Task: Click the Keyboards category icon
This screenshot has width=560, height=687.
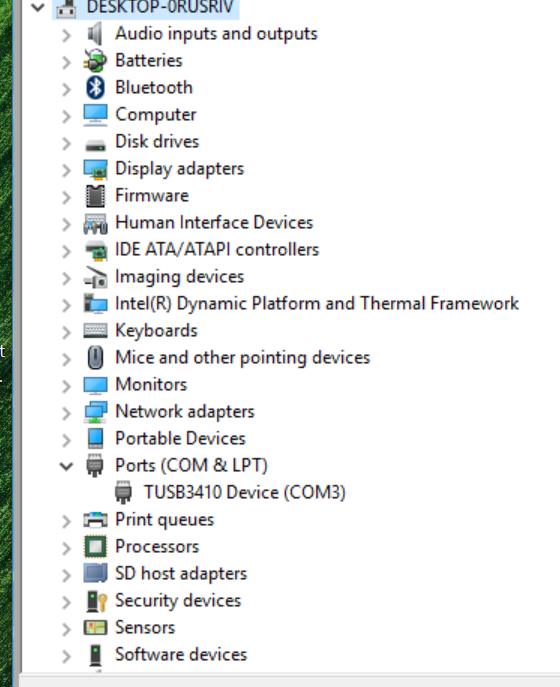Action: (95, 331)
